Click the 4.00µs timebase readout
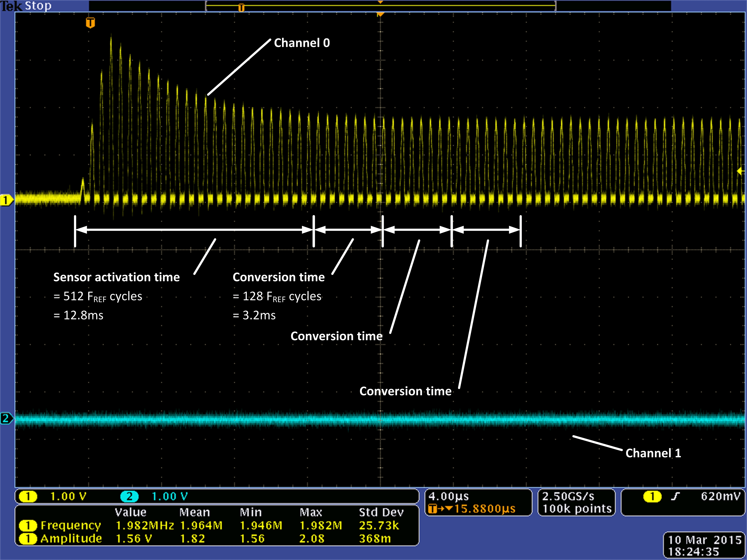747x560 pixels. click(x=448, y=496)
